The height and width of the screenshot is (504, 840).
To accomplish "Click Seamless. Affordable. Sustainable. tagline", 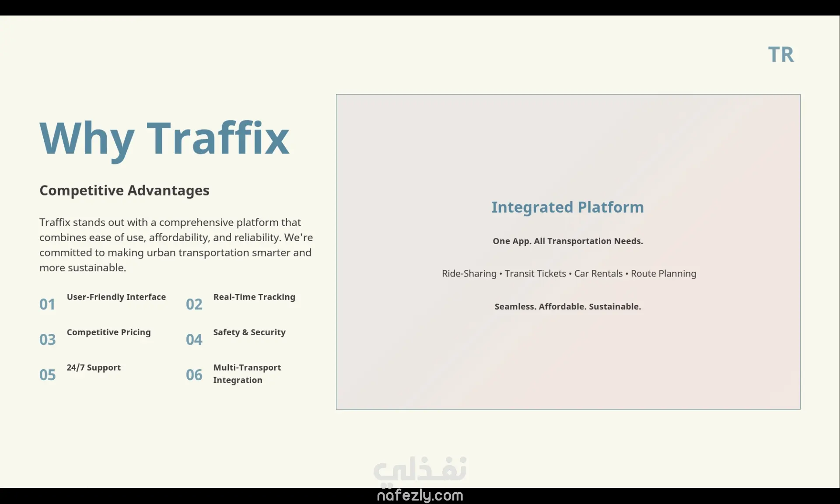I will coord(567,307).
